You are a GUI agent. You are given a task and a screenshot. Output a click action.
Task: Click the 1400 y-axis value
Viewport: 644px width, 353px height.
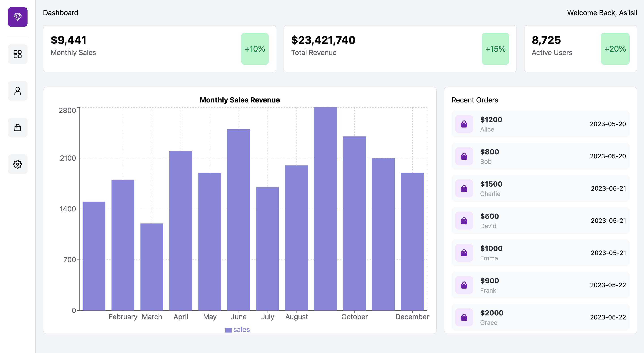point(68,209)
